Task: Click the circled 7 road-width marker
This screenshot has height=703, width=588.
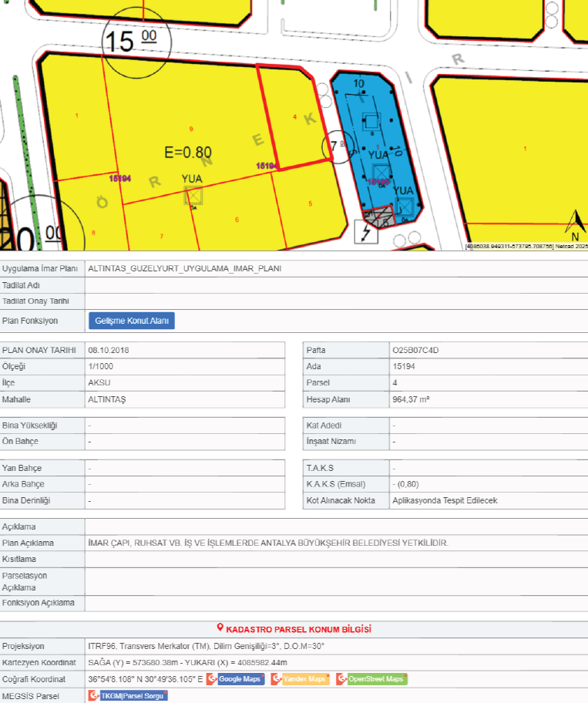Action: click(334, 146)
